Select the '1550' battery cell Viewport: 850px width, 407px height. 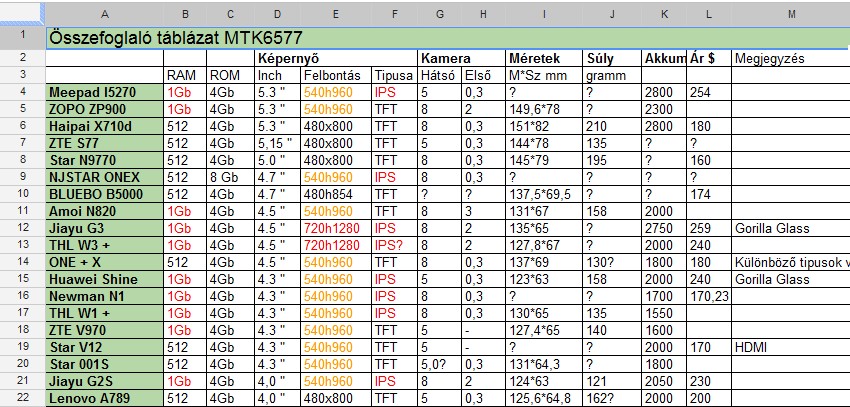coord(665,313)
